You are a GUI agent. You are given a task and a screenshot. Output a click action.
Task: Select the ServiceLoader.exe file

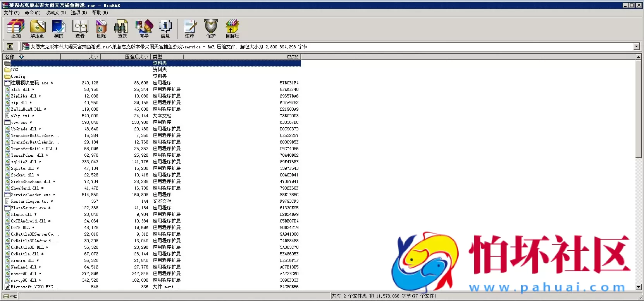click(31, 195)
